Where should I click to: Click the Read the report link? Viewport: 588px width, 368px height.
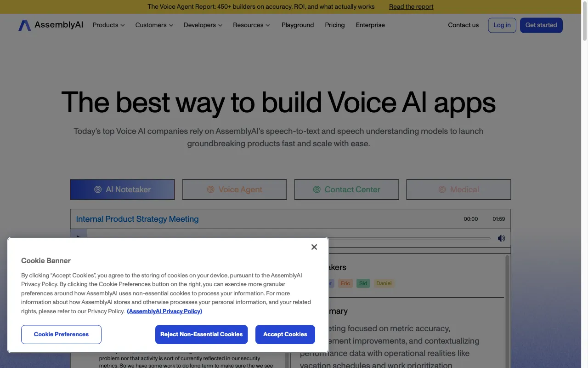pos(411,7)
